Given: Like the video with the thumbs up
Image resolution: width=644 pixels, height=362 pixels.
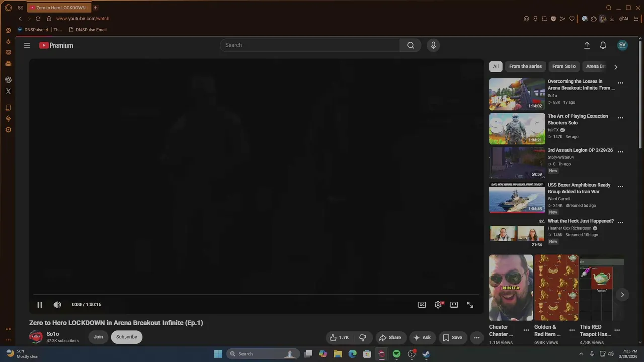Looking at the screenshot, I should (x=339, y=337).
